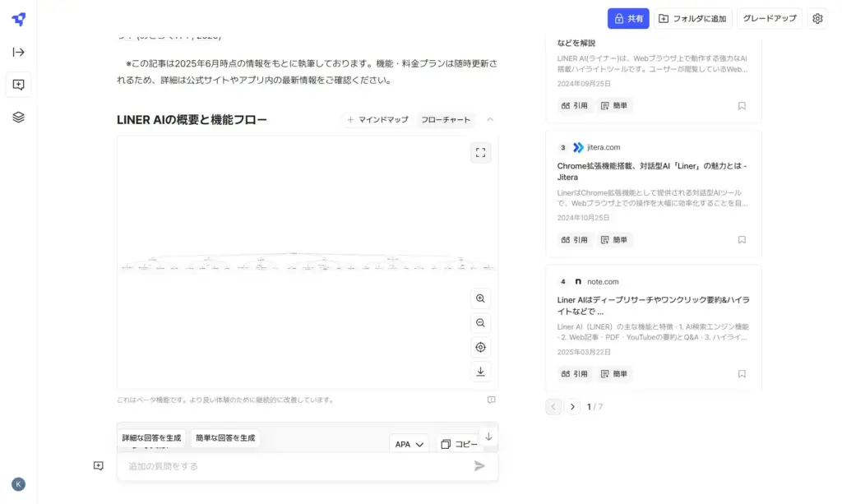Go to previous sources page
Viewport: 842px width, 504px height.
[x=553, y=407]
